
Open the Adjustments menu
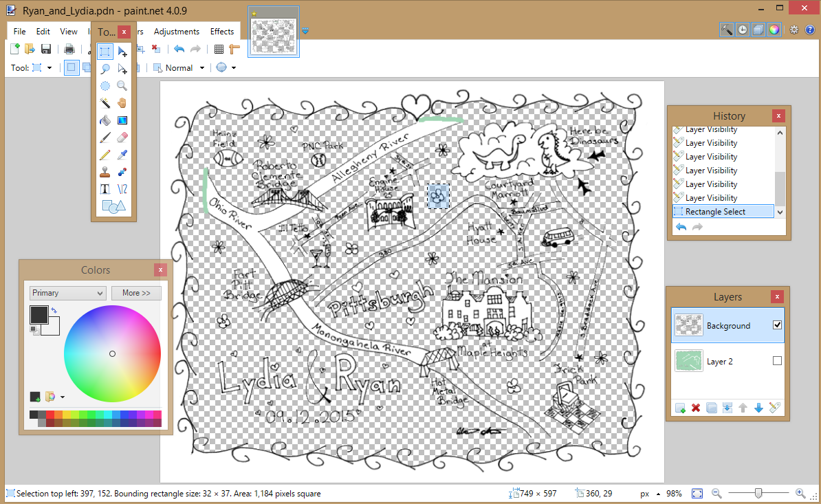177,31
